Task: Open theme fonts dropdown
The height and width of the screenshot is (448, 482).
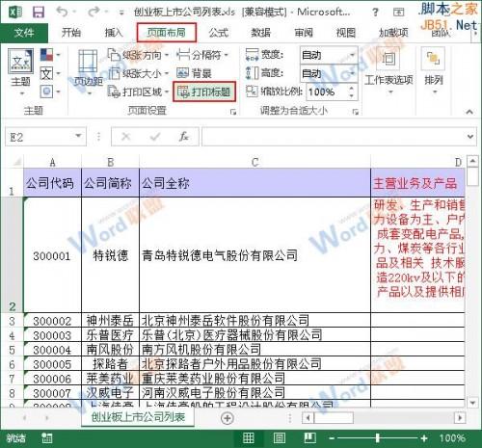Action: [x=50, y=73]
